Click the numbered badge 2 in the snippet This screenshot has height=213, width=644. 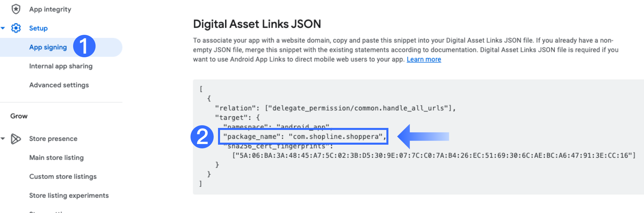click(203, 137)
